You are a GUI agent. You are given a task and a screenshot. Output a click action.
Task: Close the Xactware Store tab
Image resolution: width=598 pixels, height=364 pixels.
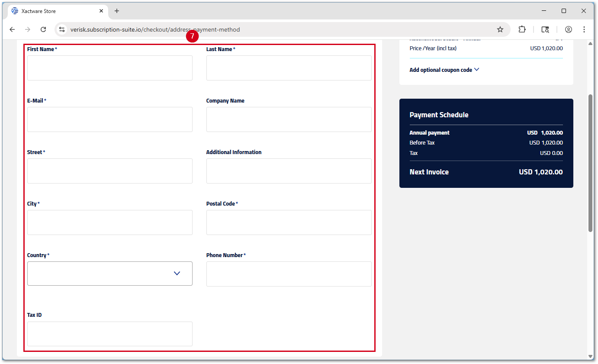click(101, 11)
